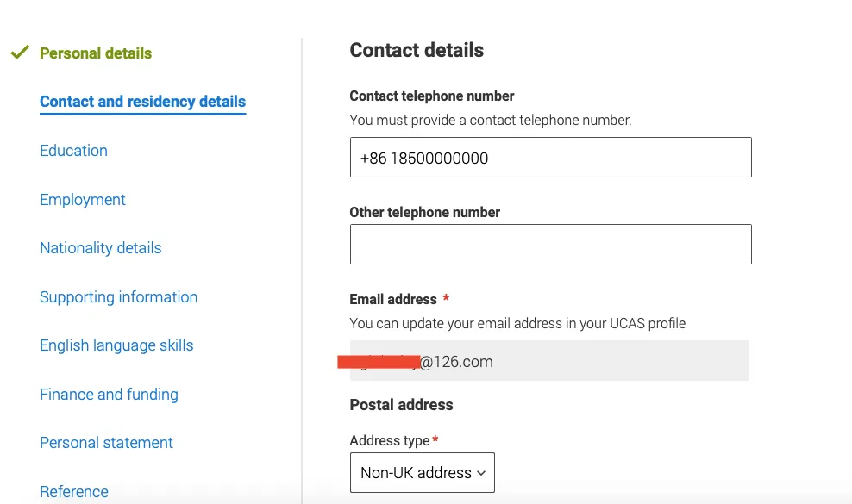Click the Postal address heading
Viewport: 852px width, 504px height.
coord(401,405)
